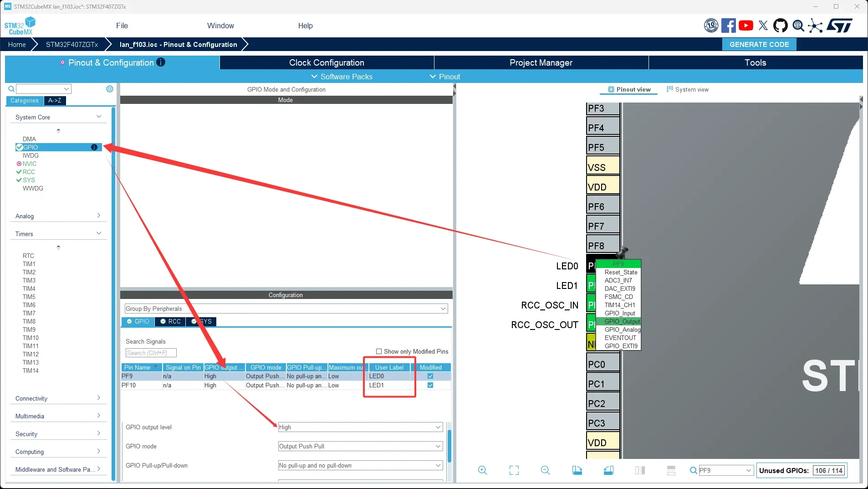Open the settings gear in category panel
This screenshot has width=868, height=489.
tap(110, 89)
